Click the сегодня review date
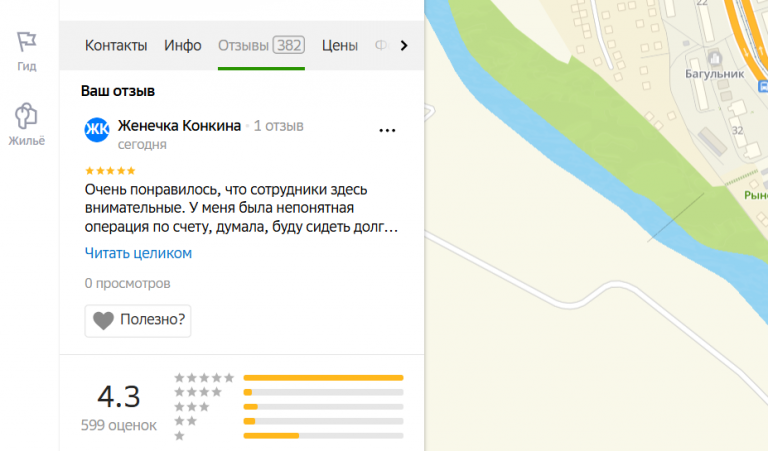The image size is (768, 451). 142,144
